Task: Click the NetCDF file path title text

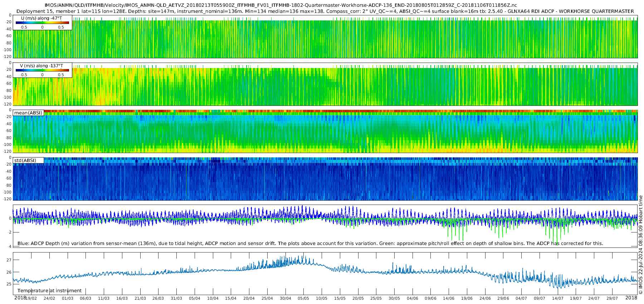Action: (281, 5)
